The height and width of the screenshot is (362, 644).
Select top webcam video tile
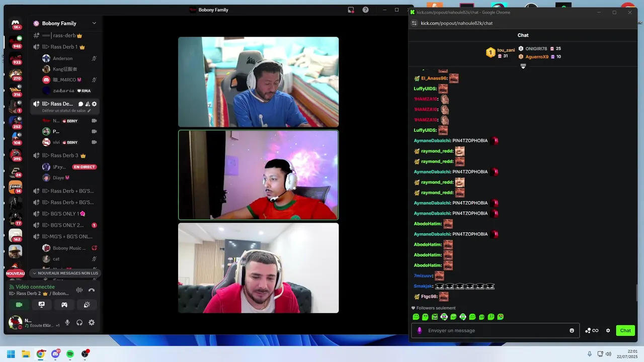(258, 82)
